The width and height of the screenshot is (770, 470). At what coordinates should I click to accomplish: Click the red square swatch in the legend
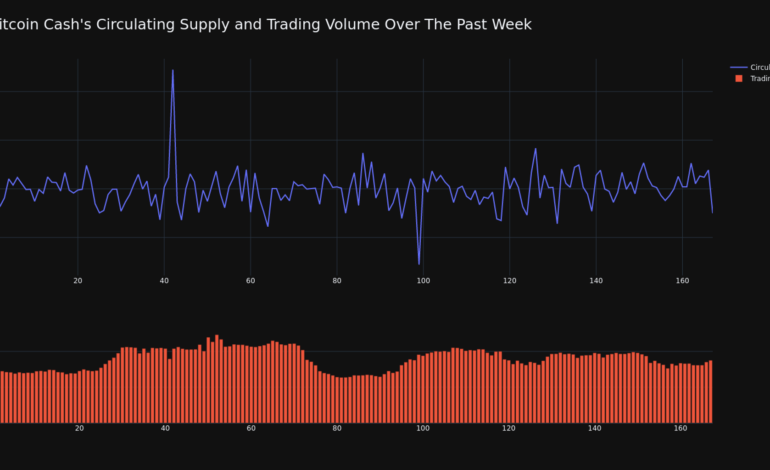(x=739, y=79)
